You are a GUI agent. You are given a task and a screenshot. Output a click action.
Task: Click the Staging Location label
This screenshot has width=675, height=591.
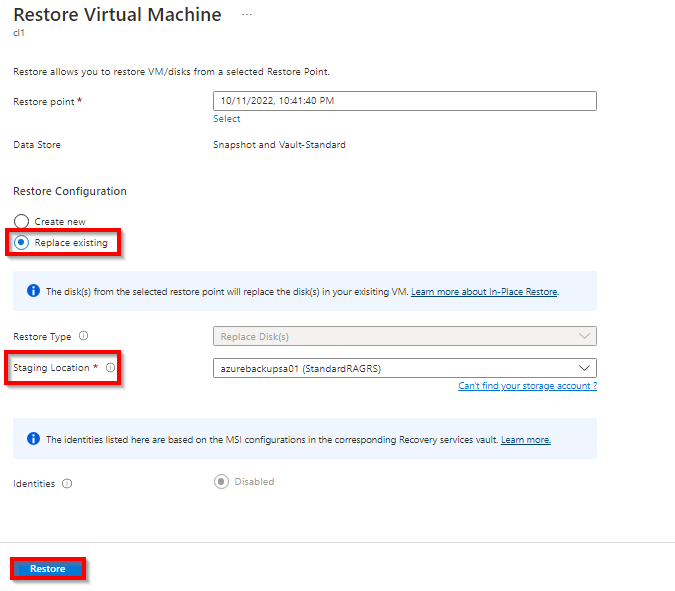[x=51, y=368]
